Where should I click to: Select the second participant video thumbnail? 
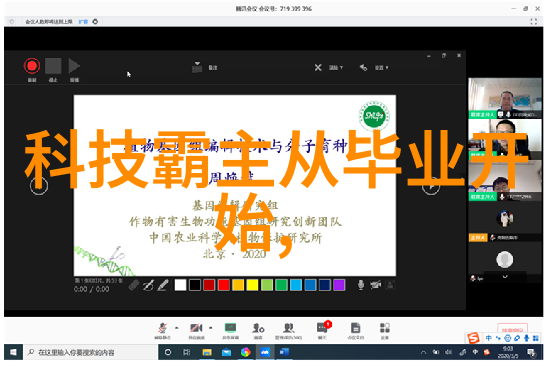click(x=505, y=139)
